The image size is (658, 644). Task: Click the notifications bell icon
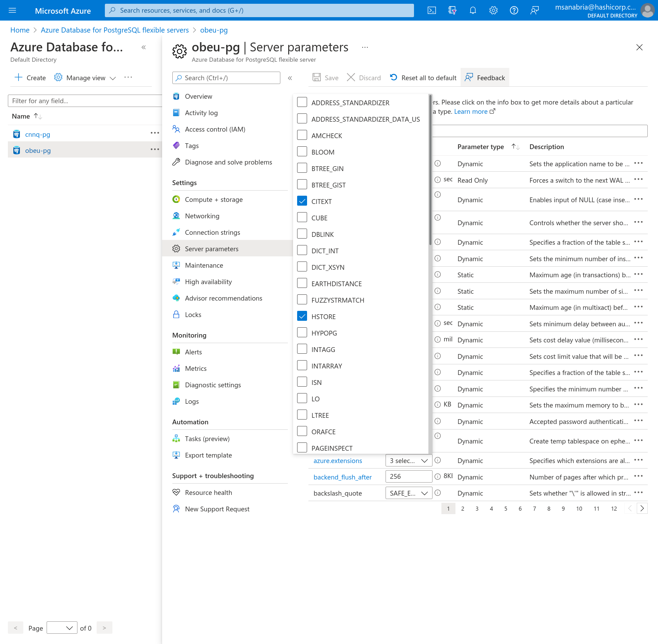pos(473,10)
